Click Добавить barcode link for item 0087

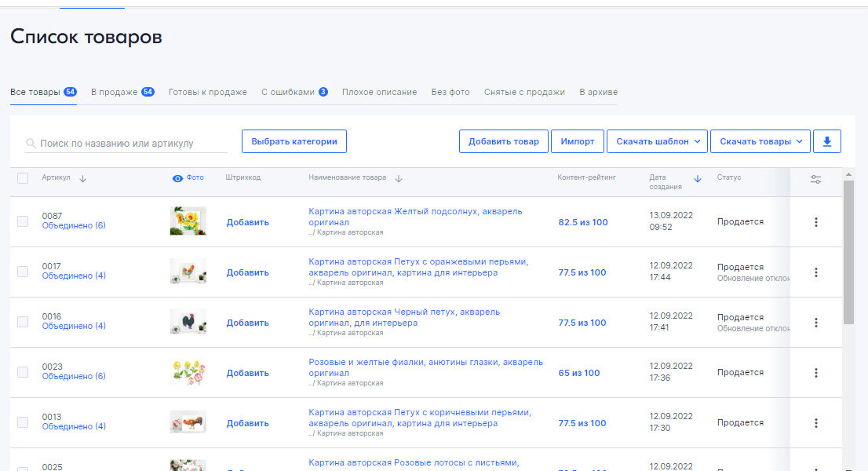(x=247, y=222)
